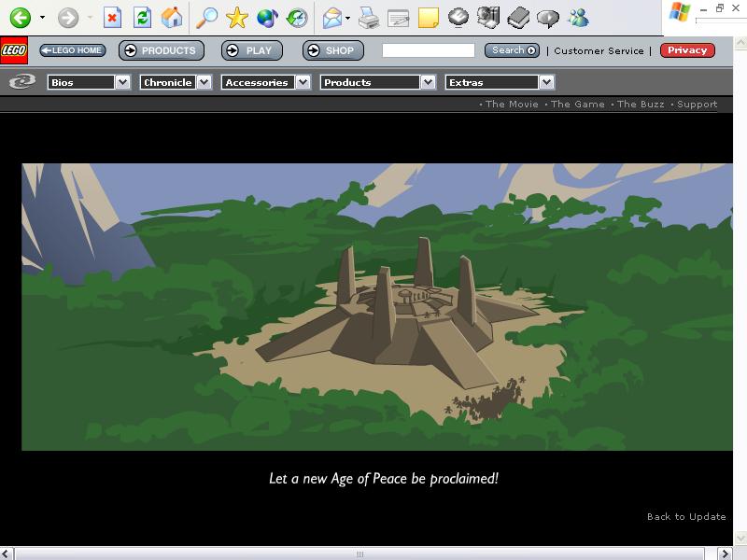Open the Favorites star icon
The image size is (747, 560).
click(x=237, y=18)
